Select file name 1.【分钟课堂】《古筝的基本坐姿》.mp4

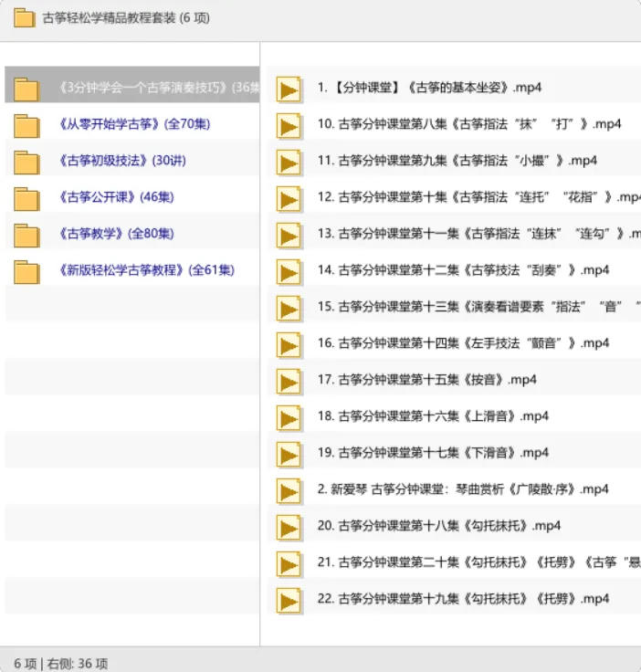430,88
